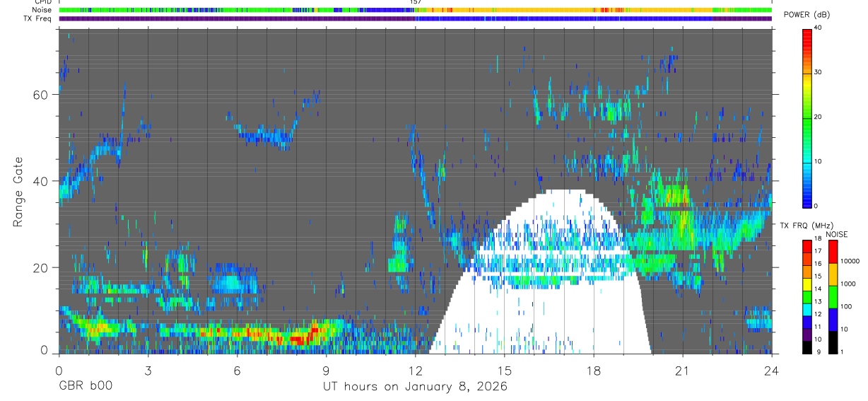
Task: Click the 10000 label on NOISE scale
Action: pos(850,262)
